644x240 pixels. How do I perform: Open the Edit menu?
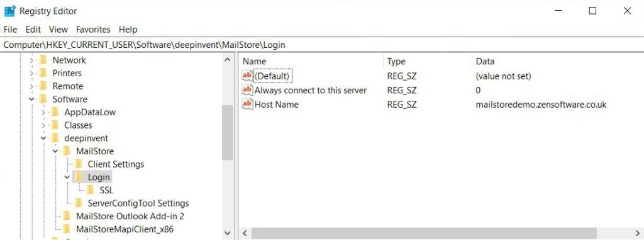tap(33, 29)
